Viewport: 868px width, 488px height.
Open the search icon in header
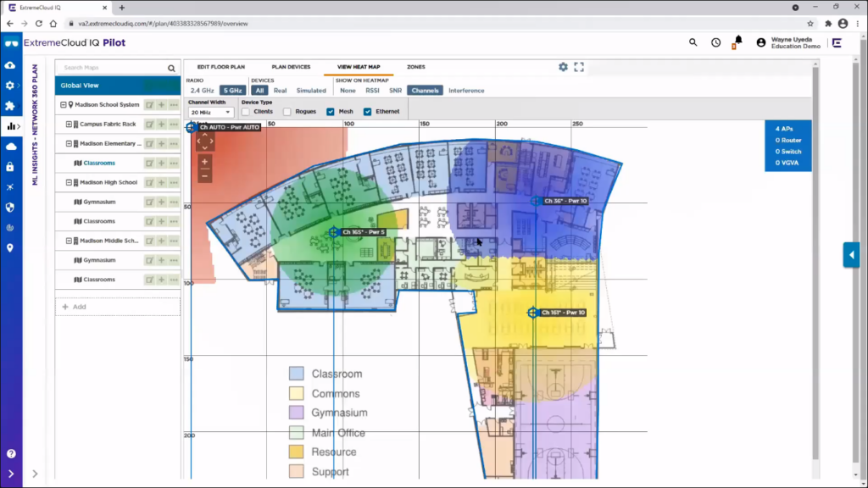[693, 42]
